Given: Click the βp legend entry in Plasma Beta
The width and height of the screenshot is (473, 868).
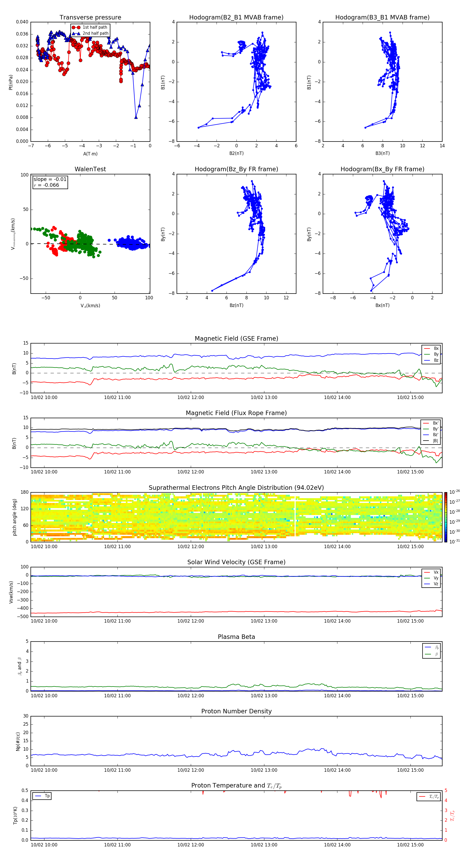Looking at the screenshot, I should [x=432, y=647].
